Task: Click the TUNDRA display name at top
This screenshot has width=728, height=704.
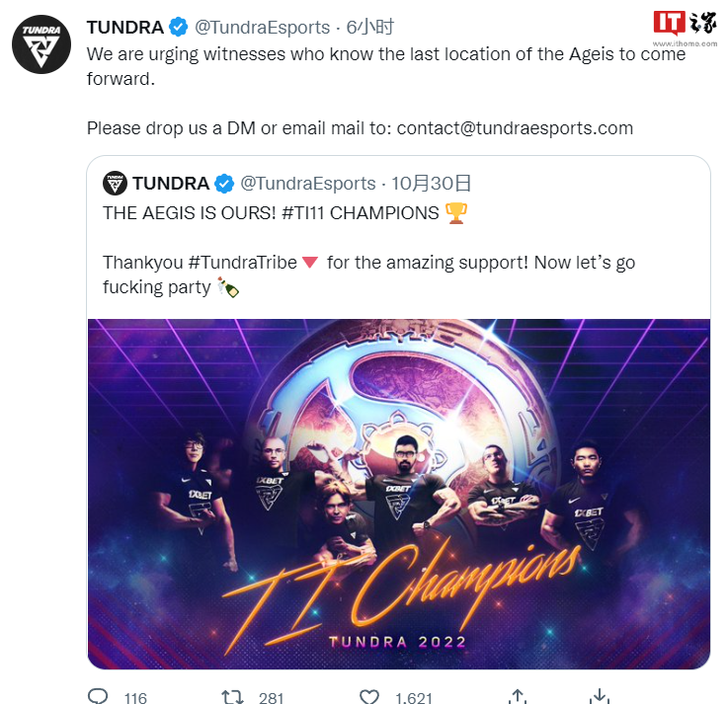Action: tap(125, 28)
